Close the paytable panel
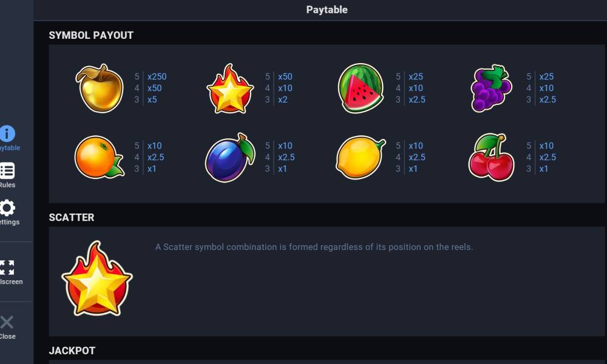The image size is (607, 364). 7,326
